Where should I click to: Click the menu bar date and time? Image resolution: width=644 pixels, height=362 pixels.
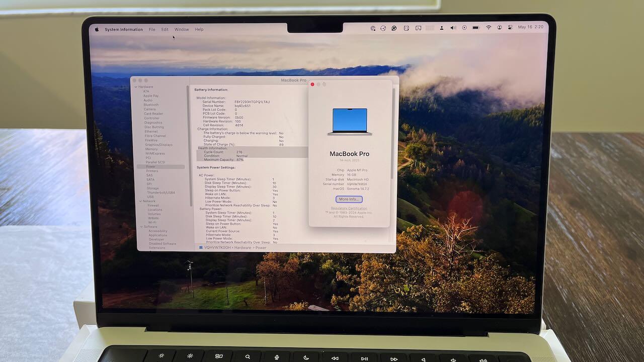coord(531,27)
